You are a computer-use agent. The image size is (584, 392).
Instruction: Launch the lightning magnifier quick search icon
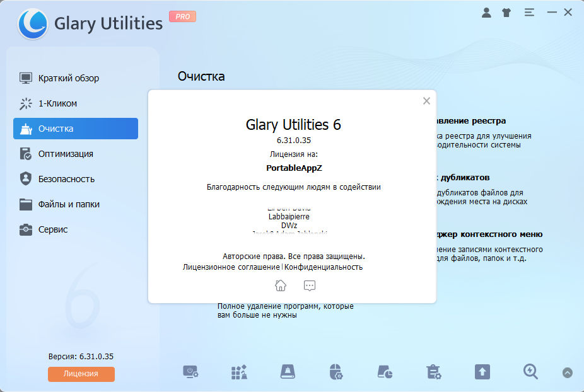(x=530, y=372)
